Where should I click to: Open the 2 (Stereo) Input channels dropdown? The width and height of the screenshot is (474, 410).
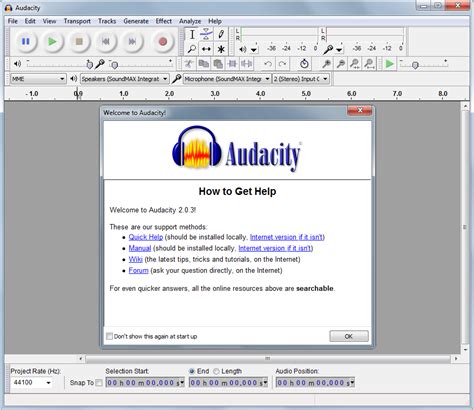(301, 79)
